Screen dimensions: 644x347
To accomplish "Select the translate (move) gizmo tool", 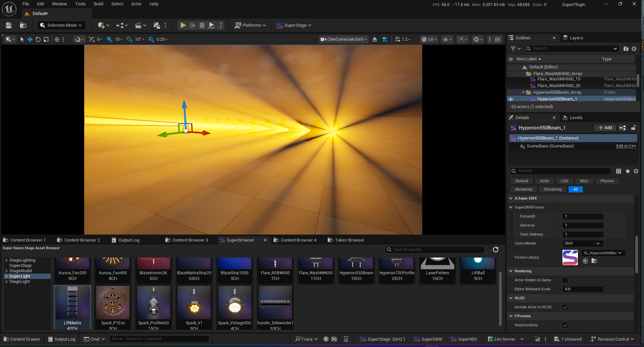I will (x=30, y=39).
